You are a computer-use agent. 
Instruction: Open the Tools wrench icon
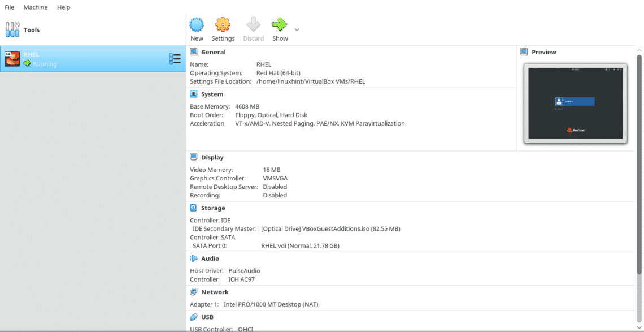coord(12,29)
